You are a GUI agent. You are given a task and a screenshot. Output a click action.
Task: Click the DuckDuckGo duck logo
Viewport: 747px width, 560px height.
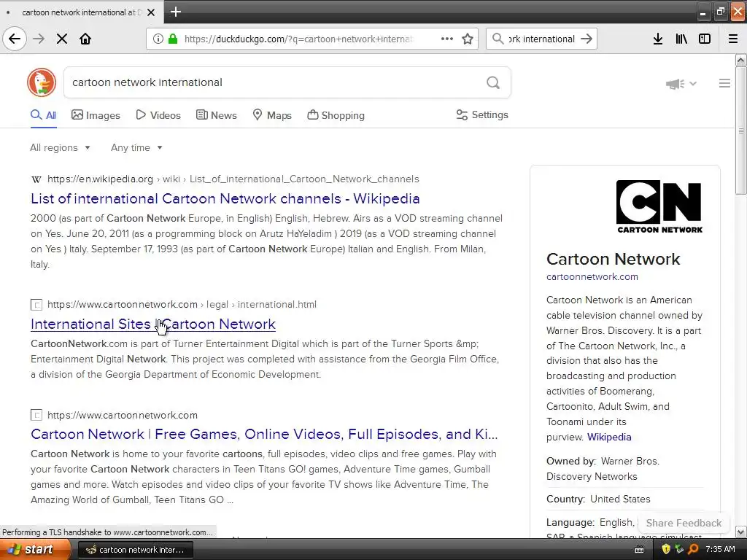coord(42,82)
